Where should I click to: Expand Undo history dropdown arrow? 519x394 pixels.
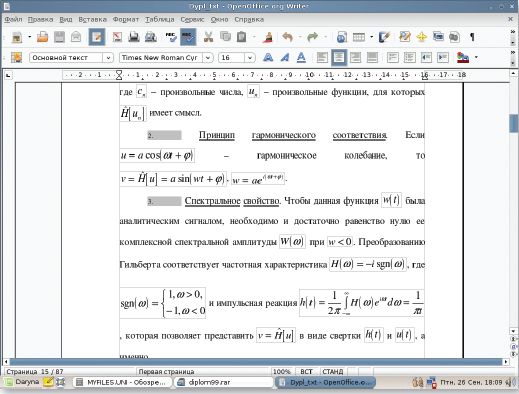pyautogui.click(x=300, y=37)
